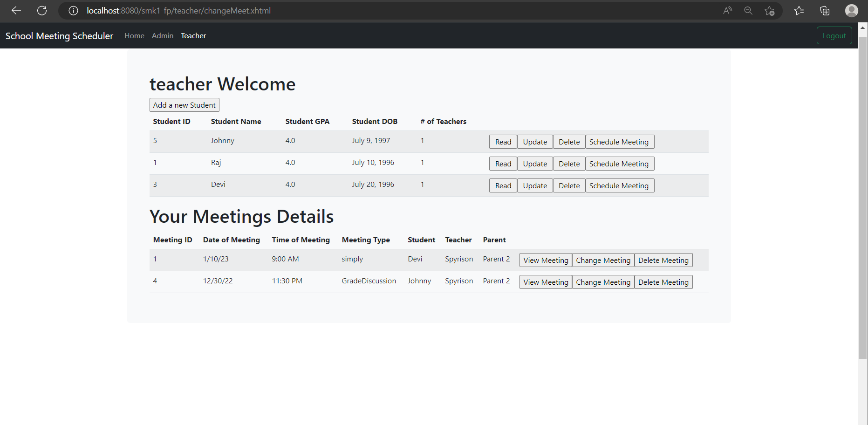Screen dimensions: 868x425
Task: View site information icon in address bar
Action: coord(73,11)
